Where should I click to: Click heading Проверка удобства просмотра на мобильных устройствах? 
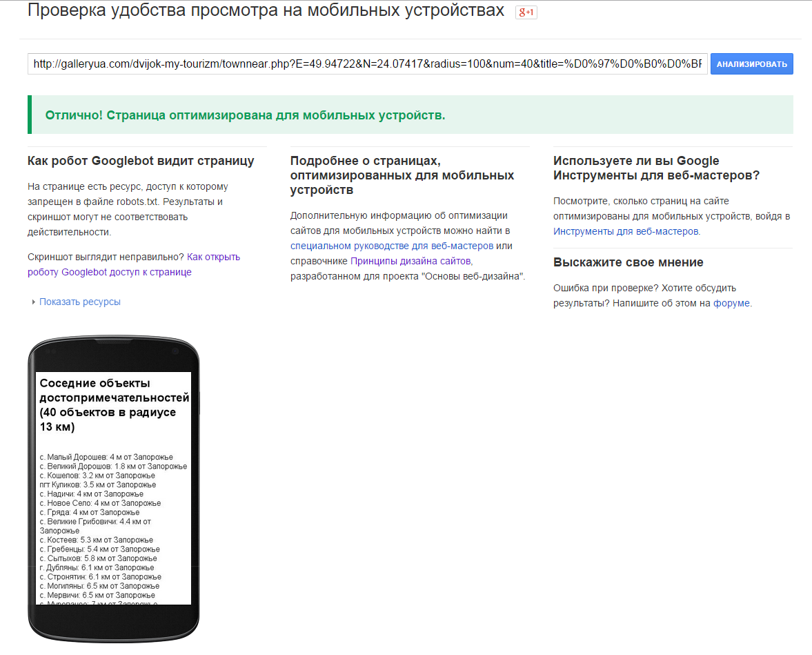point(266,10)
